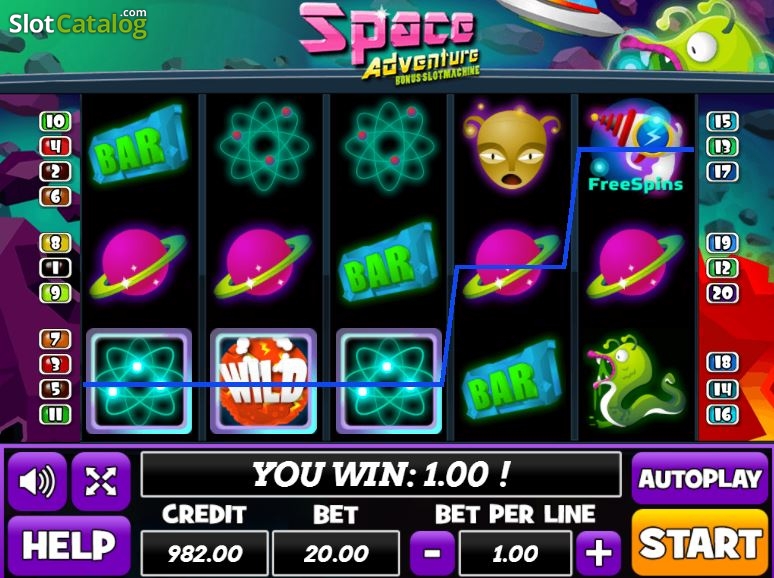
Task: Click the total BET value display
Action: [336, 553]
